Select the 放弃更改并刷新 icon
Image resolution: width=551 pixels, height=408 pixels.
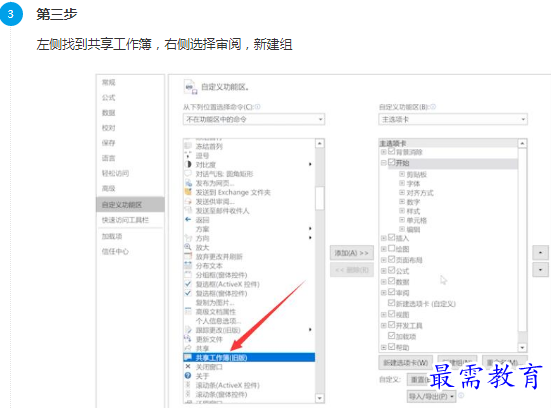[188, 256]
